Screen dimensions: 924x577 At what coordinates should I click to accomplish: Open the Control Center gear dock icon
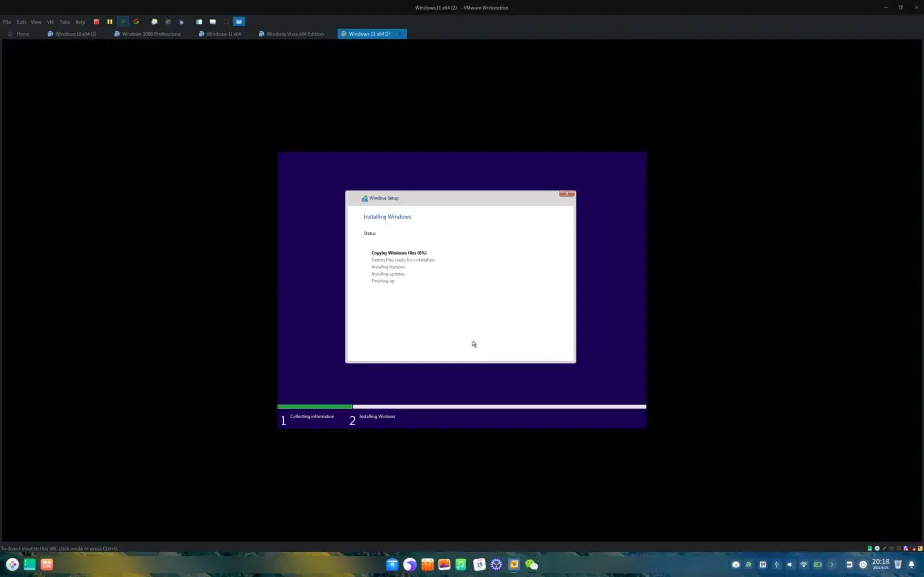coord(496,564)
